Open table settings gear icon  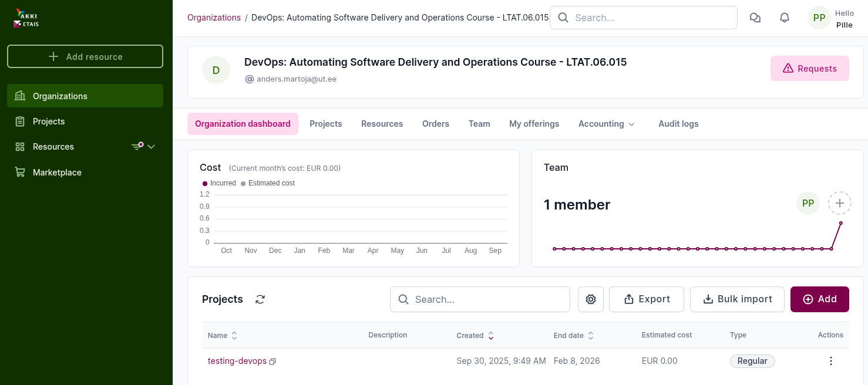591,299
